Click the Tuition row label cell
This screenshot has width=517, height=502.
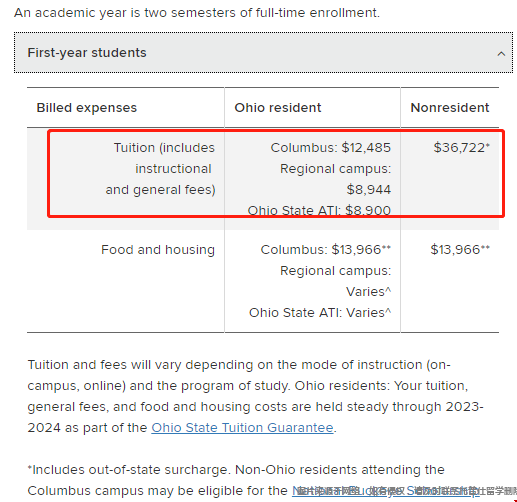(x=160, y=169)
